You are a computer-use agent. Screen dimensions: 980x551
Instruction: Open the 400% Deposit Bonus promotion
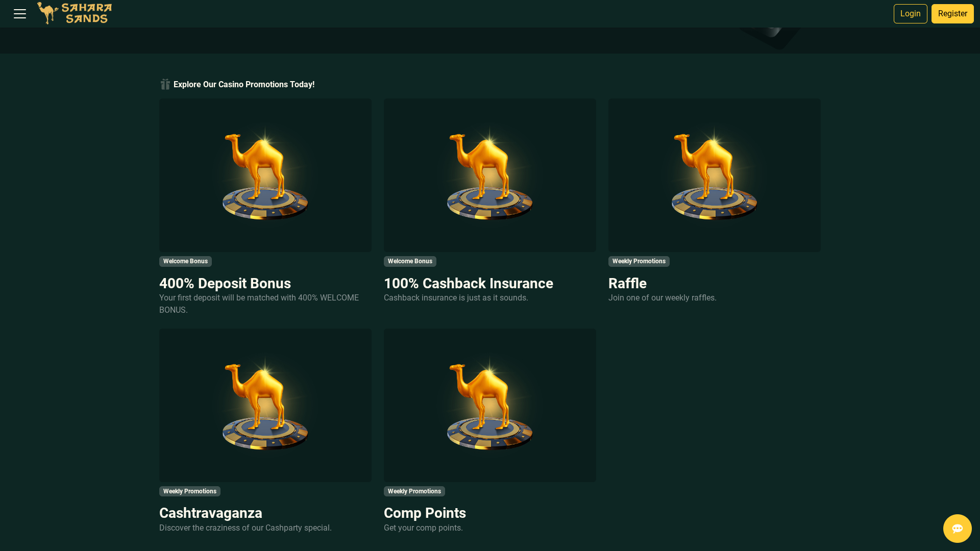225,283
